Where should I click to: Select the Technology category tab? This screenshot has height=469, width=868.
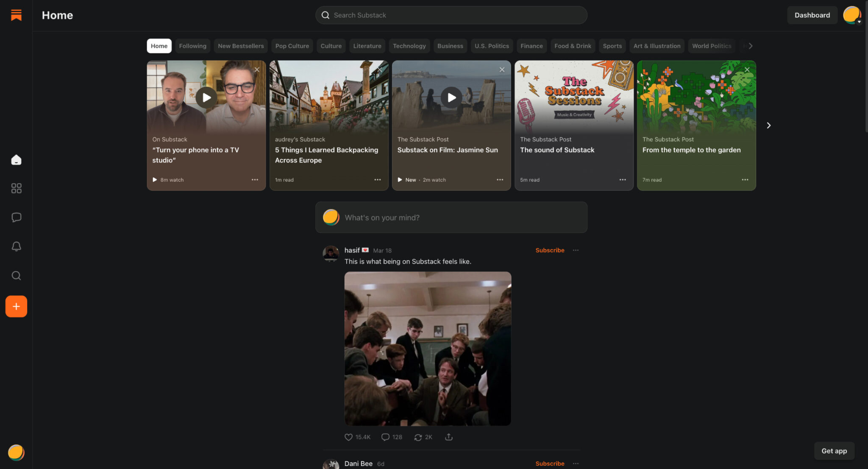coord(409,46)
